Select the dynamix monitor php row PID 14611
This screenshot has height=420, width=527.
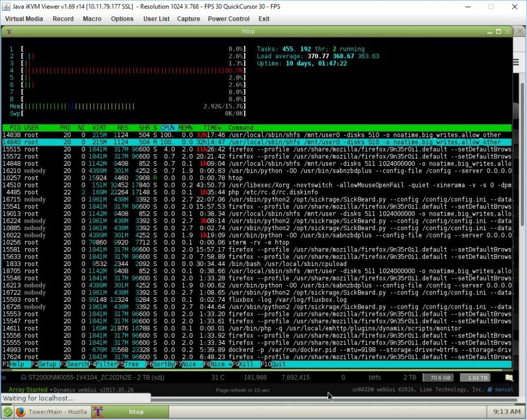[x=256, y=328]
